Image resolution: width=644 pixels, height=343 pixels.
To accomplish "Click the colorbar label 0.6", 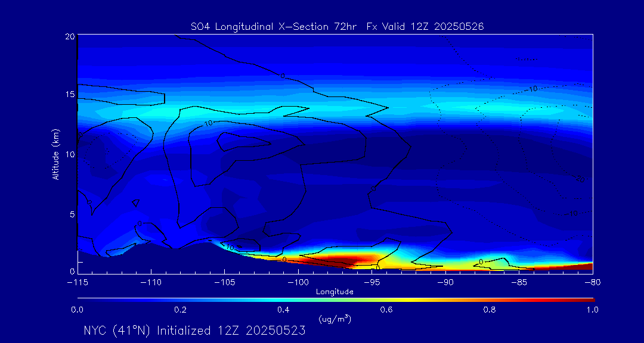I will click(x=386, y=310).
